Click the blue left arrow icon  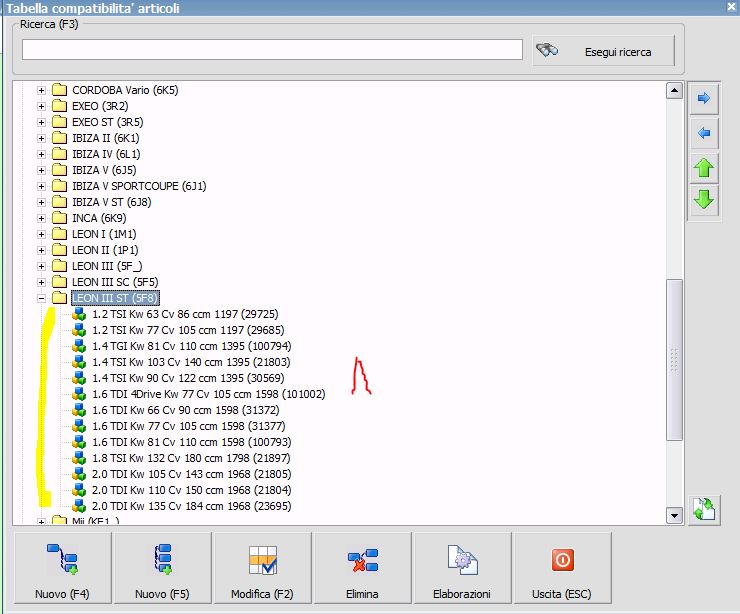[704, 133]
